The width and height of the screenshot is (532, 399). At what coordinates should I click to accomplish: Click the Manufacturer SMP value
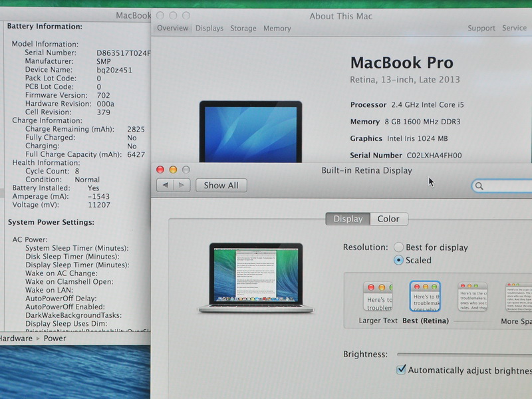[x=104, y=61]
